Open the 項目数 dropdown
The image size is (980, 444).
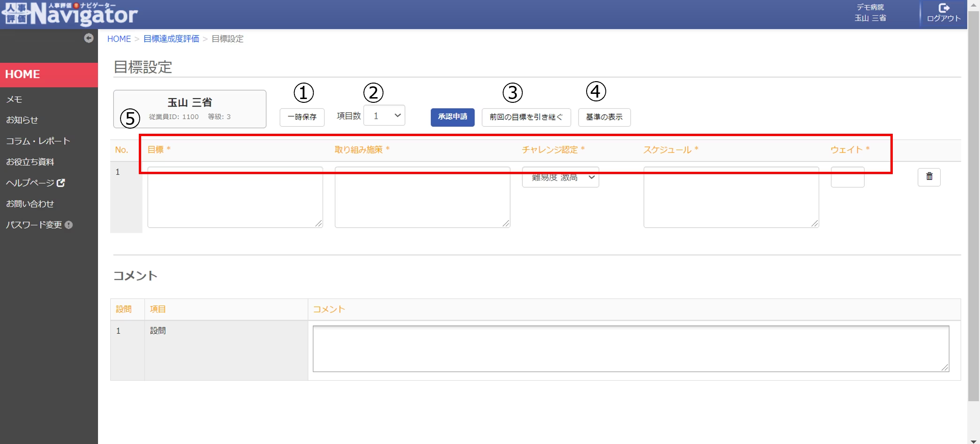384,115
